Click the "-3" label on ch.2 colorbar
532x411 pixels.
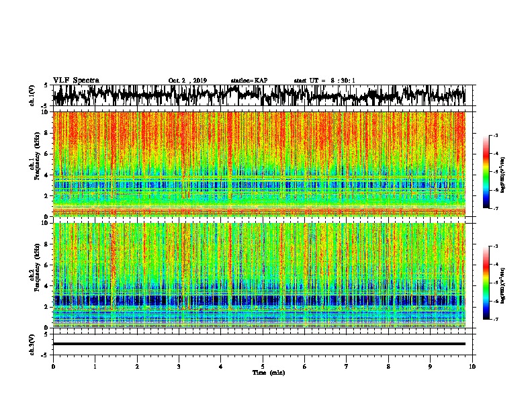495,246
